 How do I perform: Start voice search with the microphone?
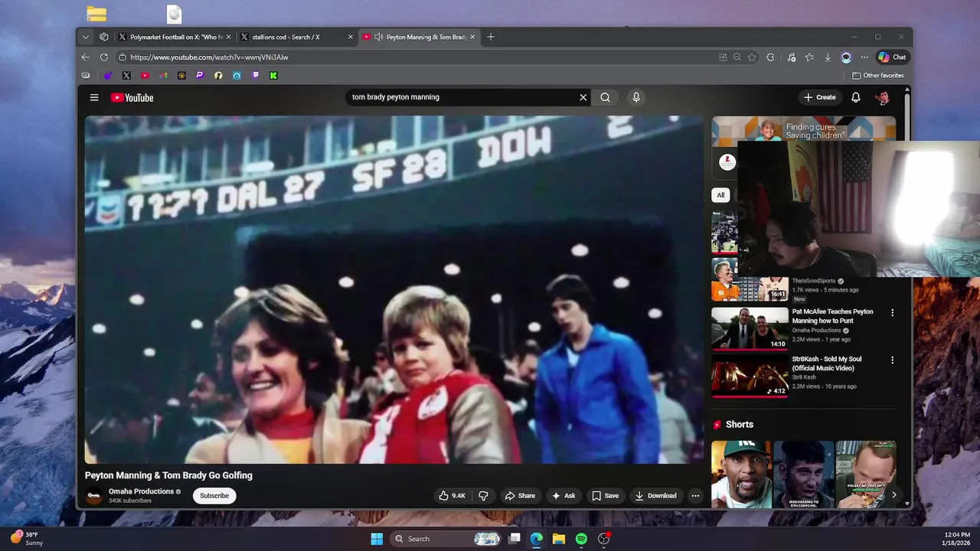pos(635,97)
